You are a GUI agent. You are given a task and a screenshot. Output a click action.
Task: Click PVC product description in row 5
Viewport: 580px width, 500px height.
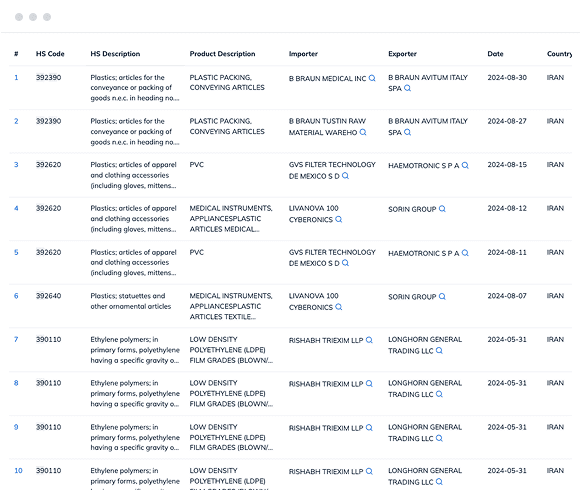[x=197, y=253]
